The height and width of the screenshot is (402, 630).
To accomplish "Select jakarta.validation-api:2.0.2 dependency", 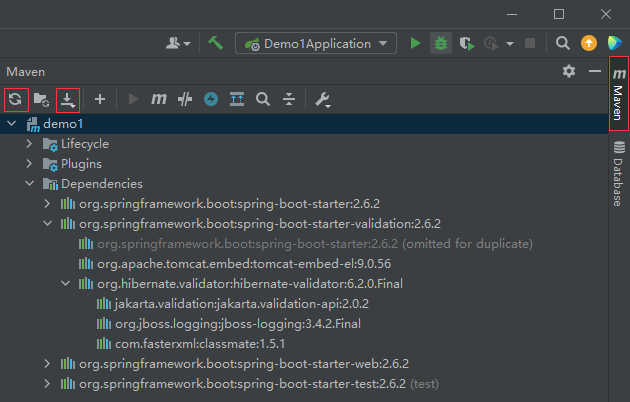I will point(241,304).
